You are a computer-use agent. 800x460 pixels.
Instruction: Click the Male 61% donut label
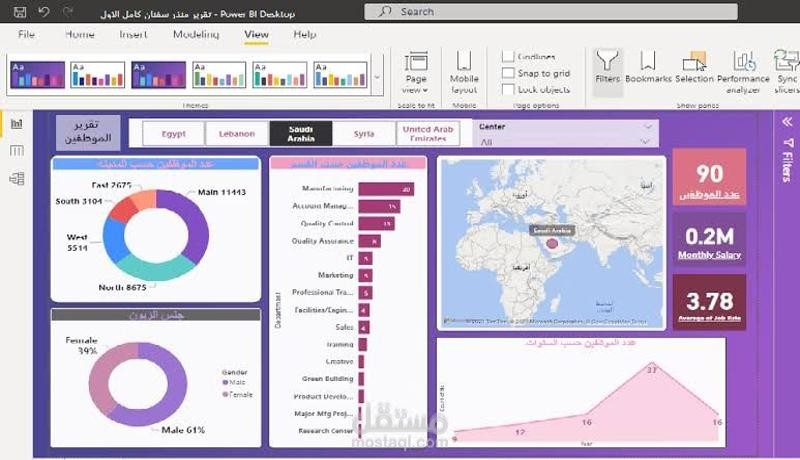(183, 430)
